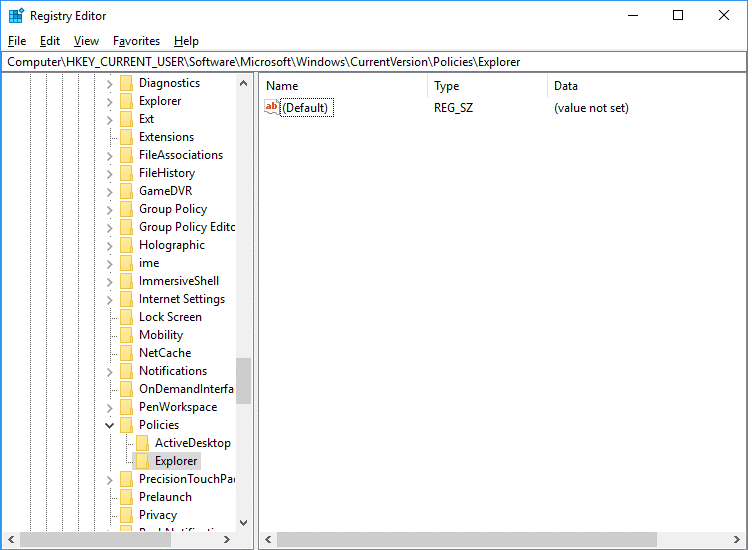
Task: Select the Lock Screen key
Action: (170, 317)
